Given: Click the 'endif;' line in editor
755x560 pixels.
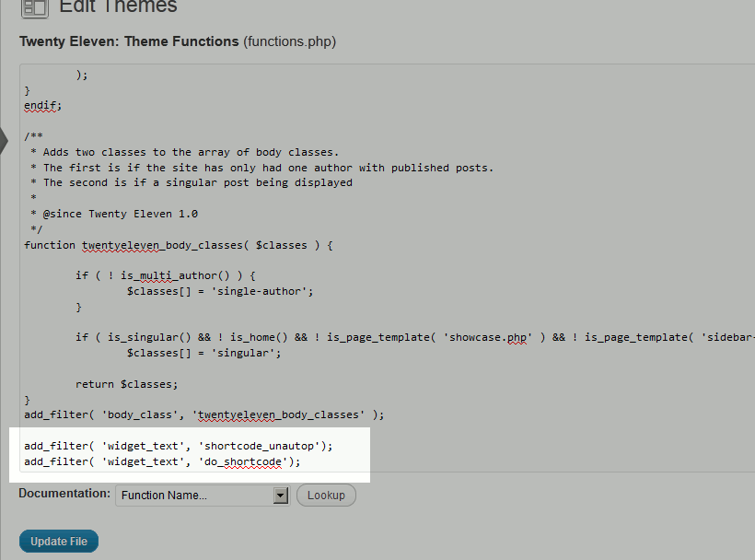Looking at the screenshot, I should tap(43, 106).
